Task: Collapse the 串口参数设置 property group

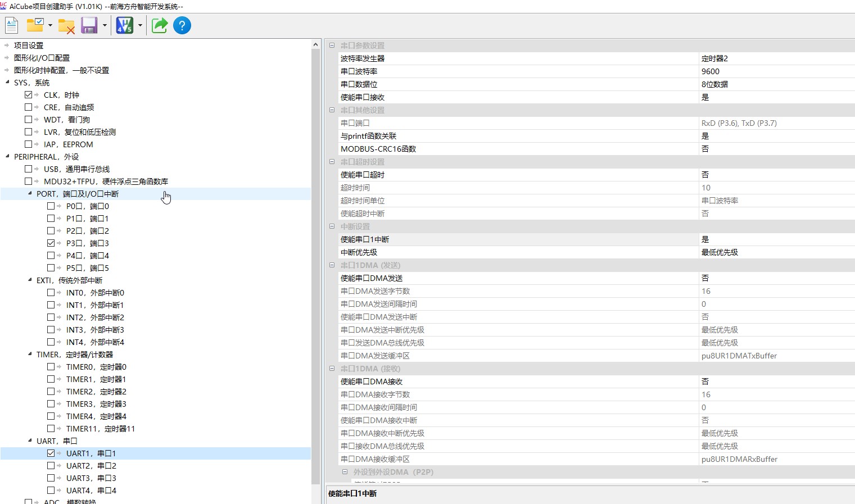Action: click(x=332, y=46)
